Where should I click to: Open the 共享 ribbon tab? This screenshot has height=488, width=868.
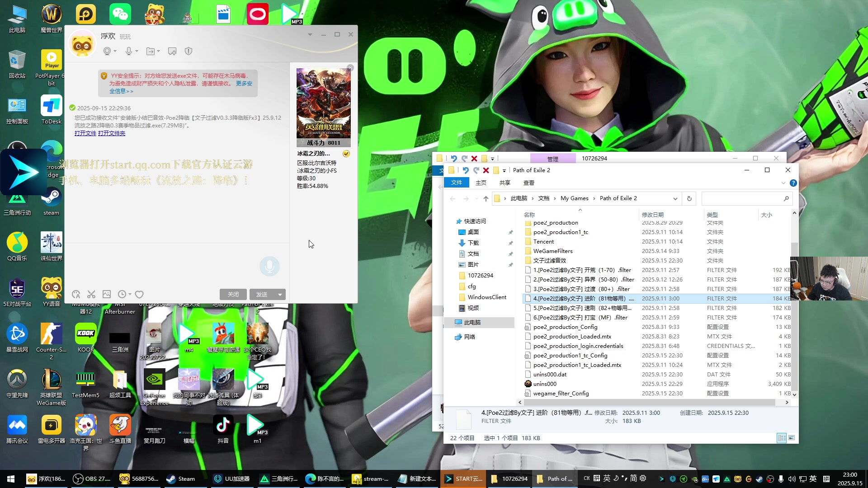click(505, 183)
